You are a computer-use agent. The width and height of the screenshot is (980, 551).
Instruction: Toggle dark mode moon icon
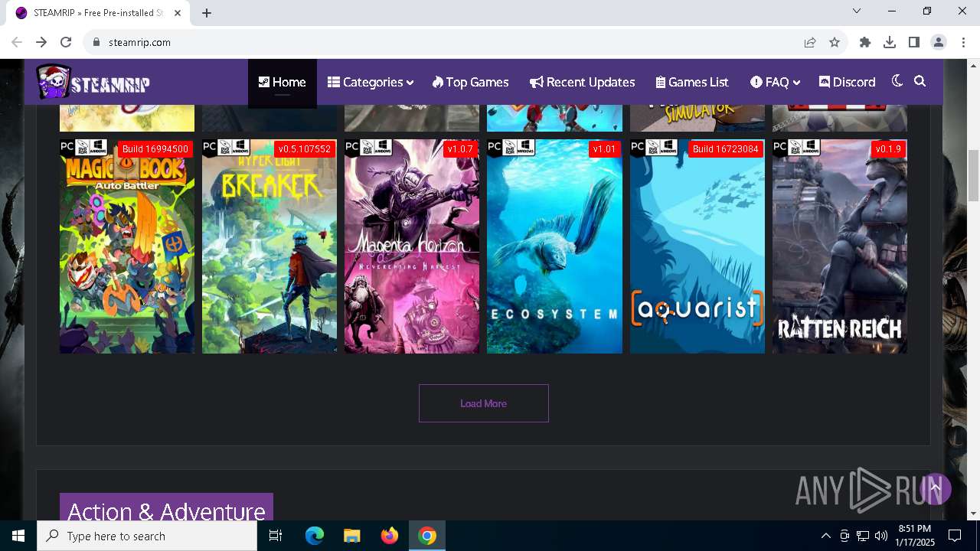pos(897,81)
